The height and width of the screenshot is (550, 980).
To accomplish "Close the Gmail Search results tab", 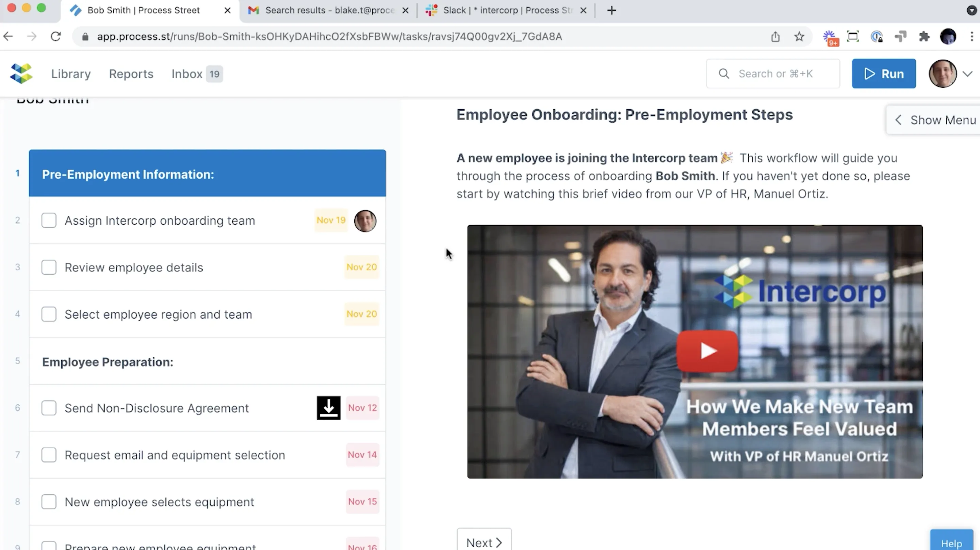I will tap(406, 10).
